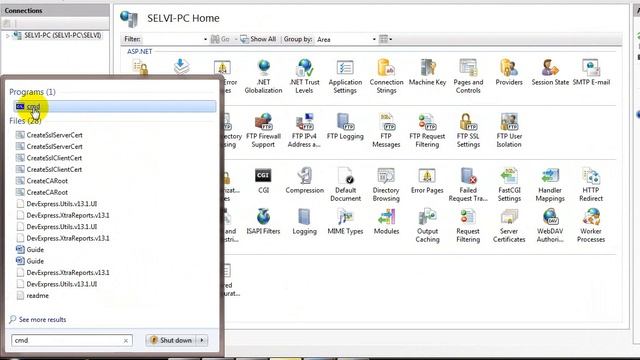Open Worker Processes feature
The width and height of the screenshot is (640, 360).
(x=591, y=225)
